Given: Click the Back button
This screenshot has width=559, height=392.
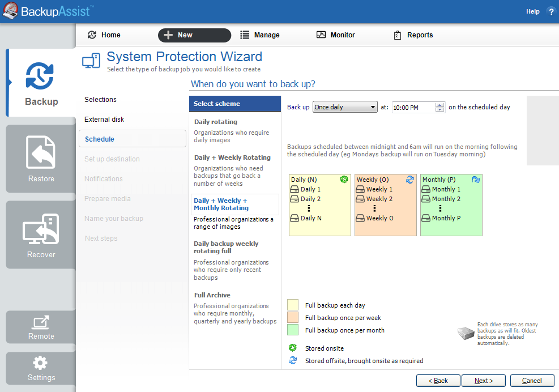Looking at the screenshot, I should (438, 381).
